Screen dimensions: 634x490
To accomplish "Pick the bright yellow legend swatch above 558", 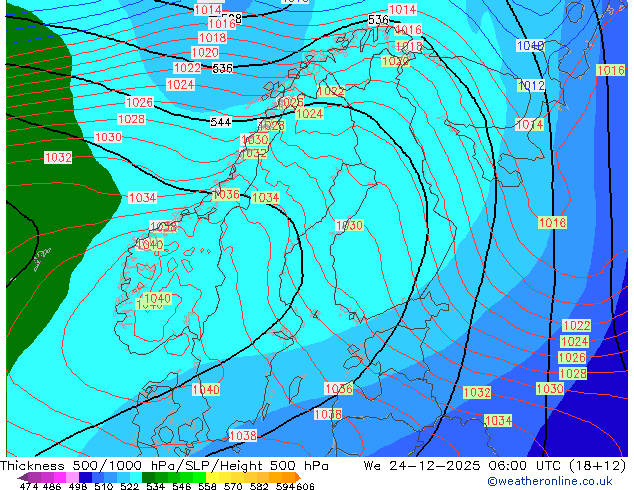I will click(x=212, y=477).
